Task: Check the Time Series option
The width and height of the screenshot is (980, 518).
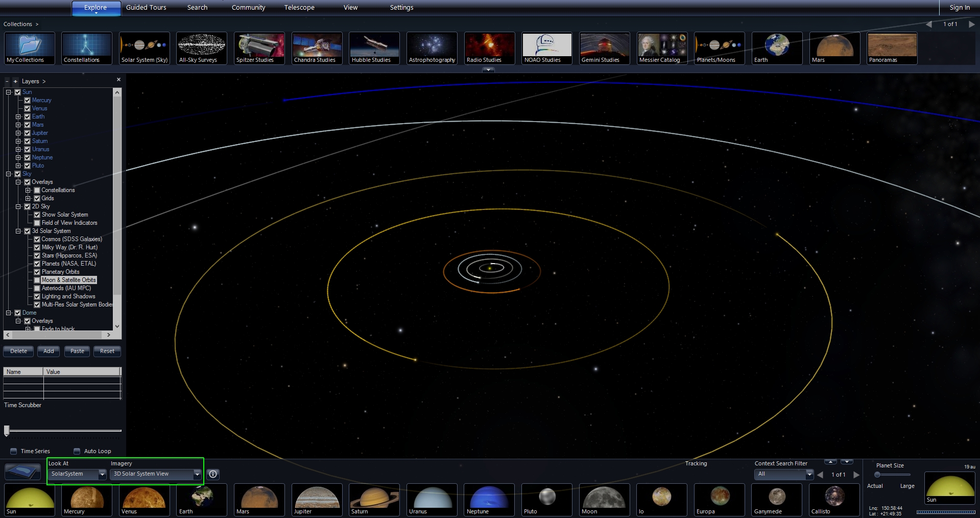Action: pyautogui.click(x=14, y=451)
